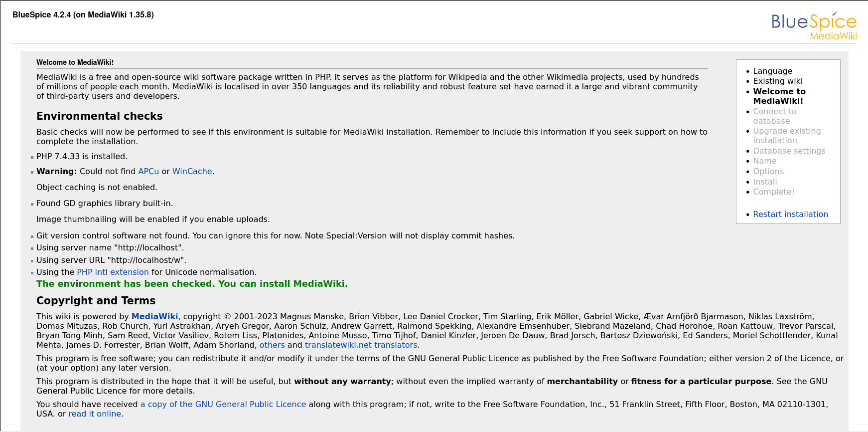Viewport: 868px width, 432px height.
Task: Select Language step in sidebar
Action: (772, 71)
